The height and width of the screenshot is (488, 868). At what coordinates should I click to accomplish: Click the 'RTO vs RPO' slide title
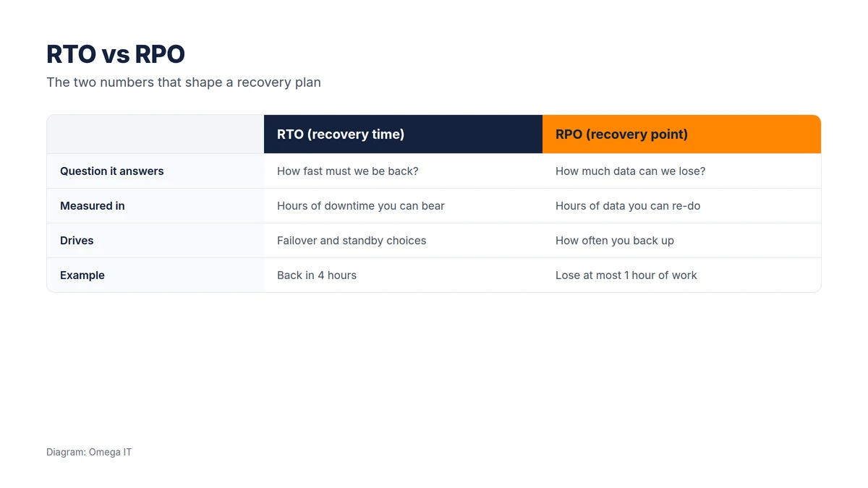116,54
